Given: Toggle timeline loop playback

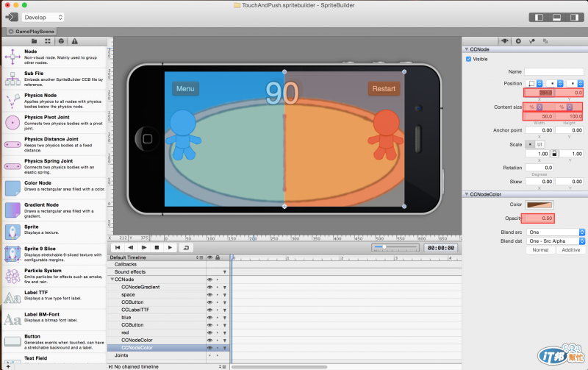Looking at the screenshot, I should 186,248.
